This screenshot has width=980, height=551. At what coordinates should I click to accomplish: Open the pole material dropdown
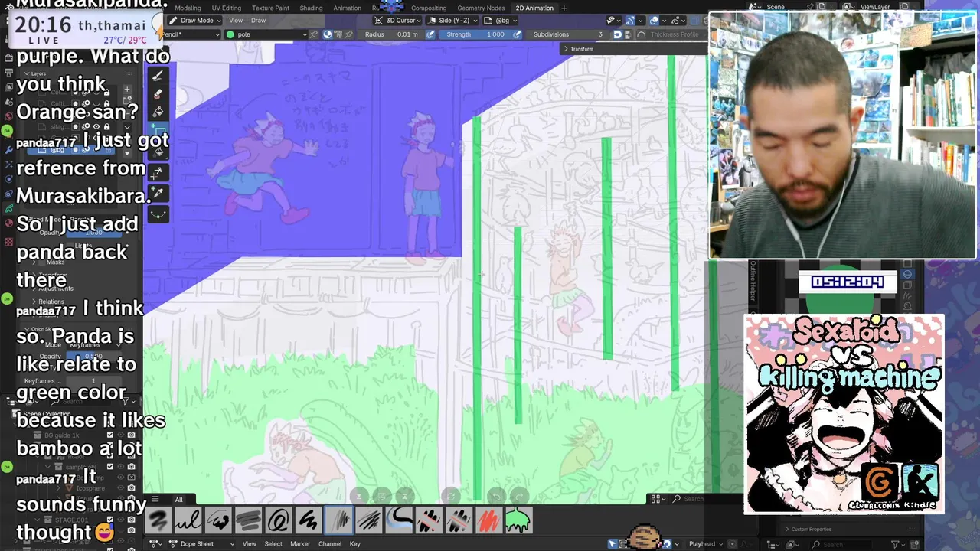(266, 34)
